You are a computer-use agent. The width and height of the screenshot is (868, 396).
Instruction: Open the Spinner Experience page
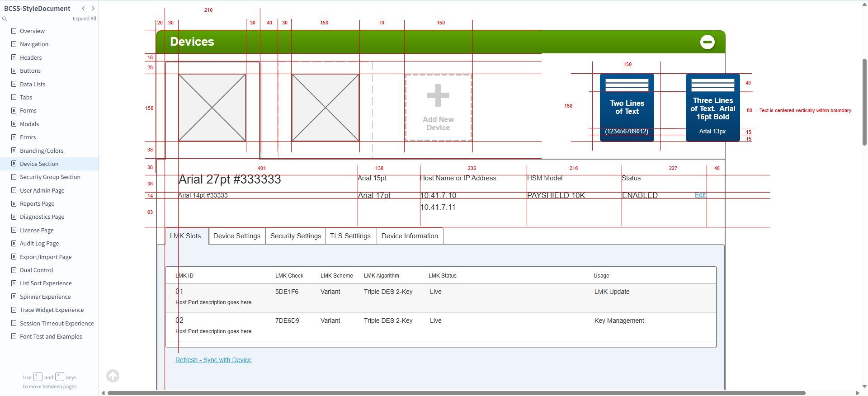[45, 297]
